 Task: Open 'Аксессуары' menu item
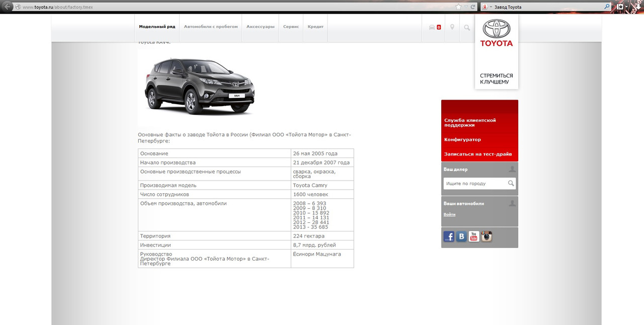pos(260,27)
